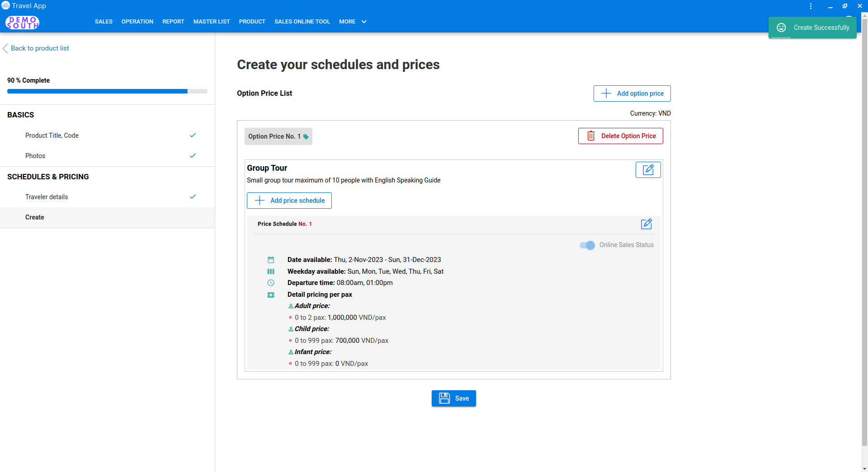Click the Demo South logo
Image resolution: width=868 pixels, height=472 pixels.
[22, 22]
